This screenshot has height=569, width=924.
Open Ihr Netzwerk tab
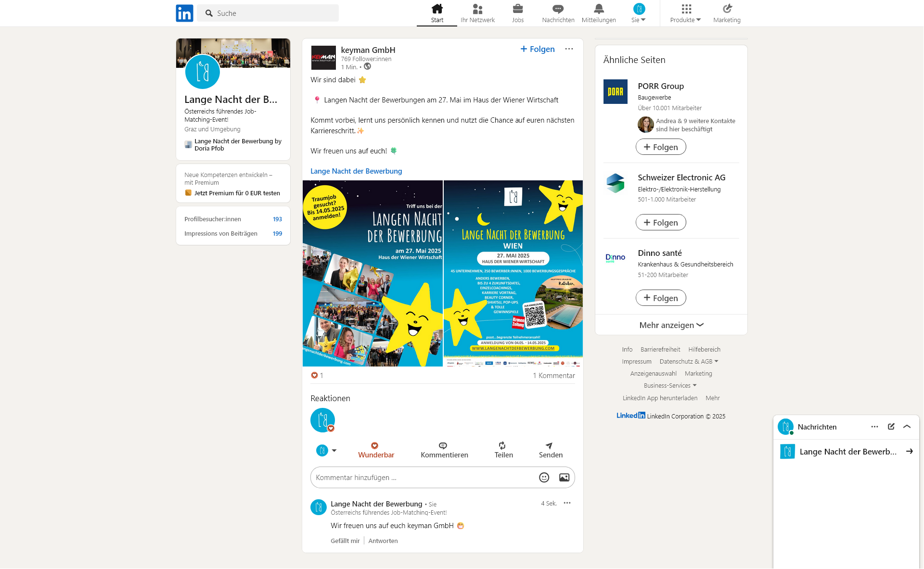tap(477, 13)
